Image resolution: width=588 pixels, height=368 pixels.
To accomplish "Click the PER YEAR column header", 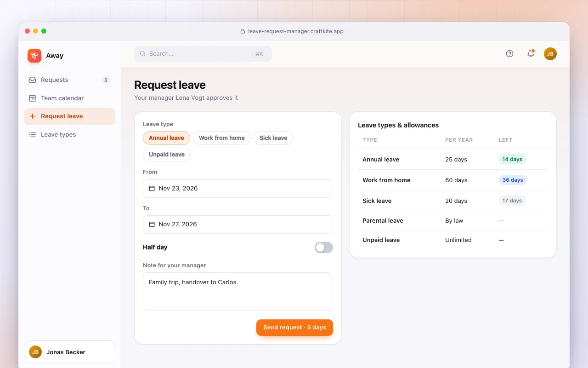I will (459, 140).
